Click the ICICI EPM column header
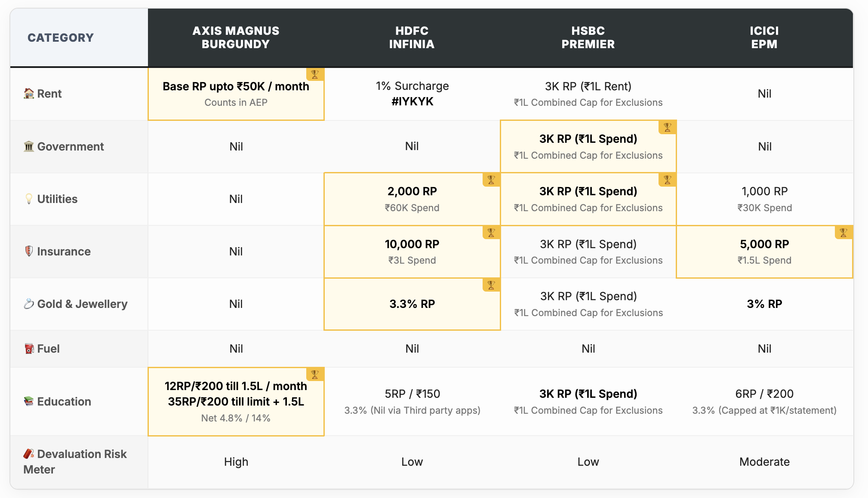Image resolution: width=868 pixels, height=498 pixels. [x=764, y=37]
